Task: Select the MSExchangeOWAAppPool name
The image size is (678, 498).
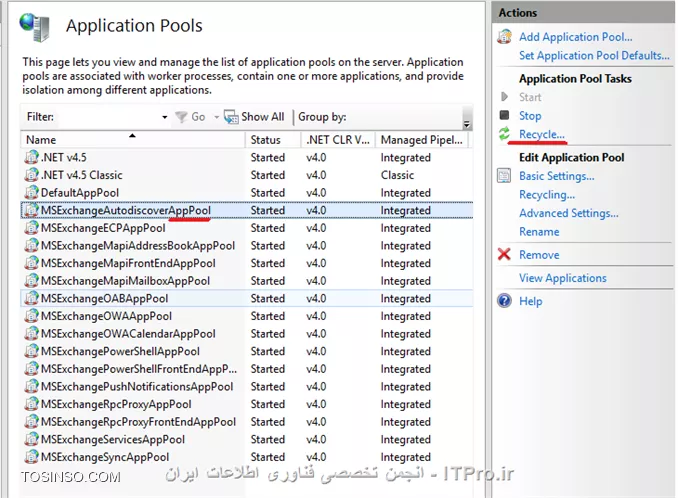Action: pyautogui.click(x=106, y=316)
